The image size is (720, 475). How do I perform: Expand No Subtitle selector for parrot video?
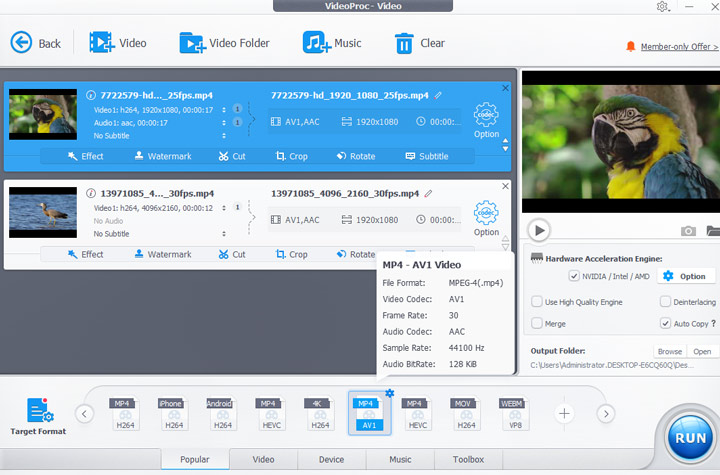coord(224,136)
